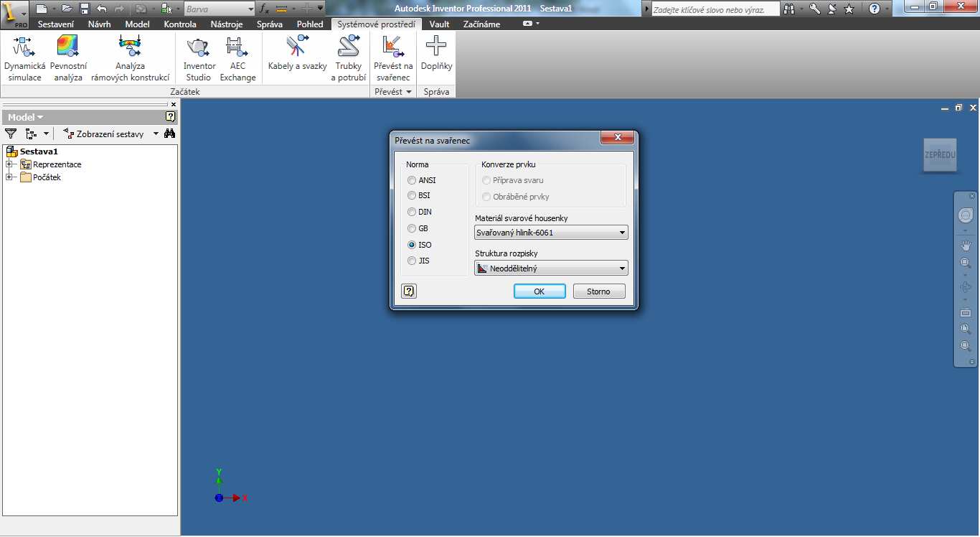Create a new file from quick access toolbar

point(41,9)
